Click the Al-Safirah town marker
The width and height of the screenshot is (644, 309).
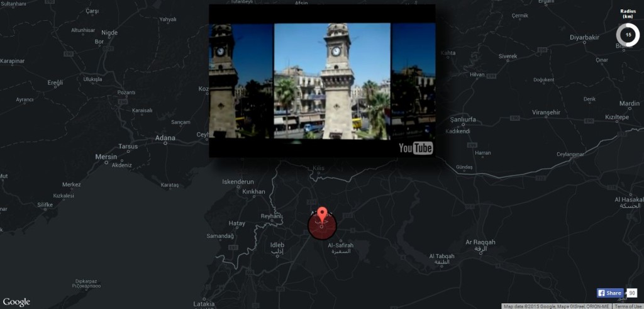340,240
